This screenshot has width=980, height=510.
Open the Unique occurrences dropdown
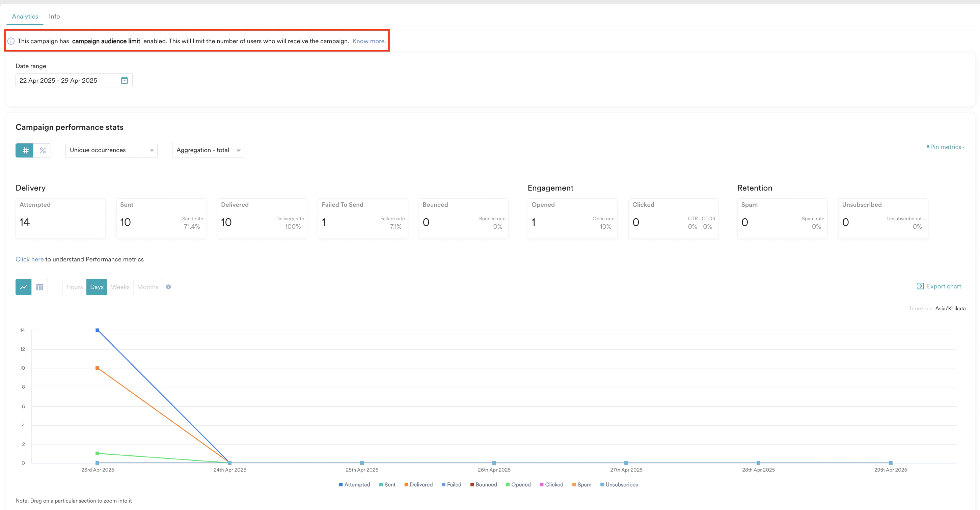click(x=111, y=150)
